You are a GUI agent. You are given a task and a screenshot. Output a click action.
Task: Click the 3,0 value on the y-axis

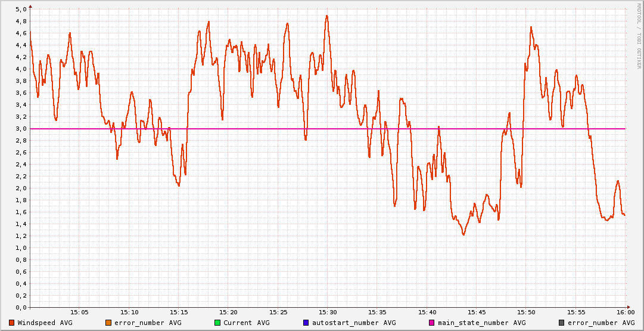(x=21, y=129)
